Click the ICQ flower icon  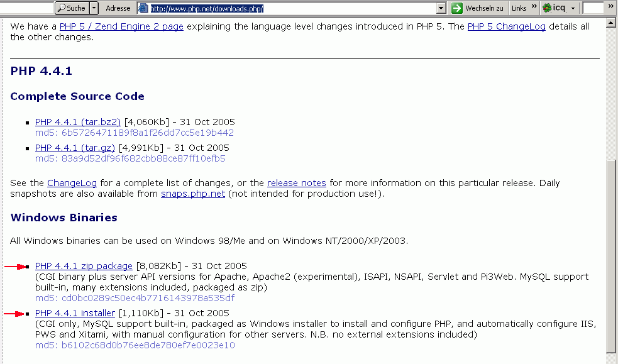547,8
